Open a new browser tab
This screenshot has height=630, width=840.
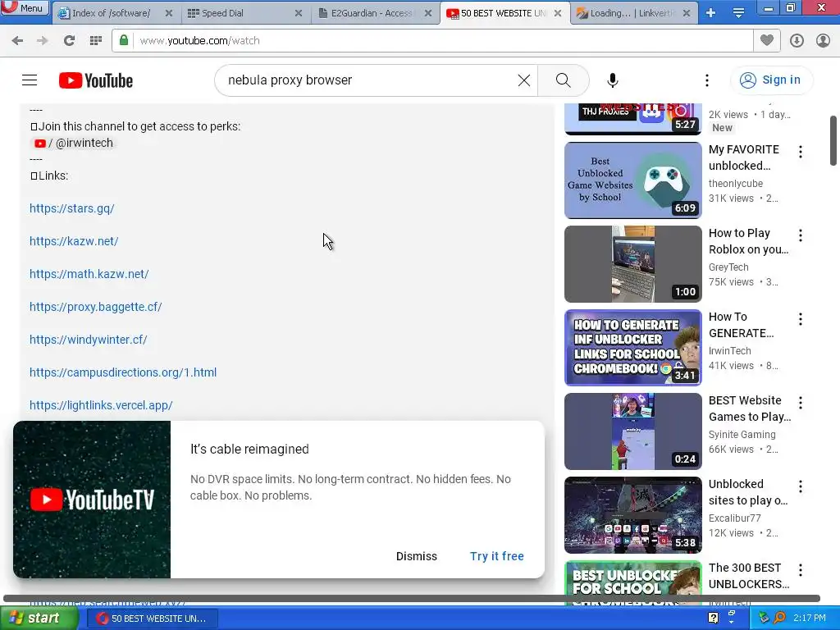[711, 13]
